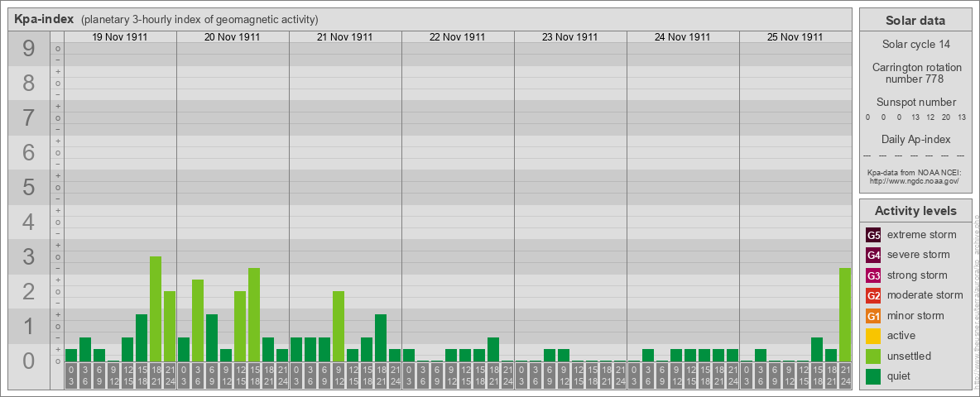
Task: Click the 15-18h quiet bar on 25 Nov 1911
Action: click(x=817, y=350)
